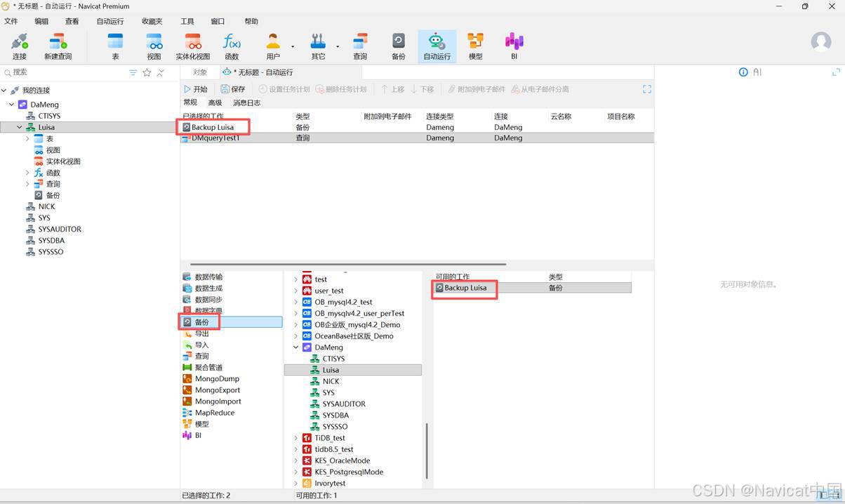Click the collapse icon next to star
This screenshot has width=845, height=504.
(160, 72)
